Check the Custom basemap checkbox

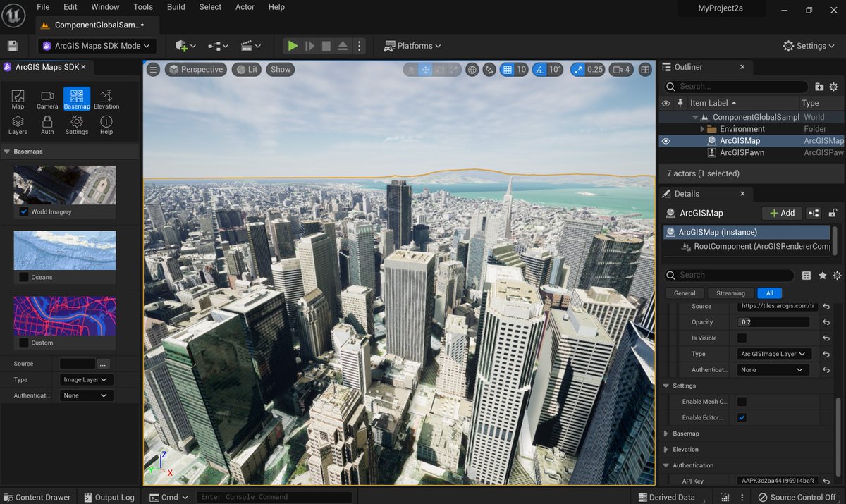(x=24, y=343)
